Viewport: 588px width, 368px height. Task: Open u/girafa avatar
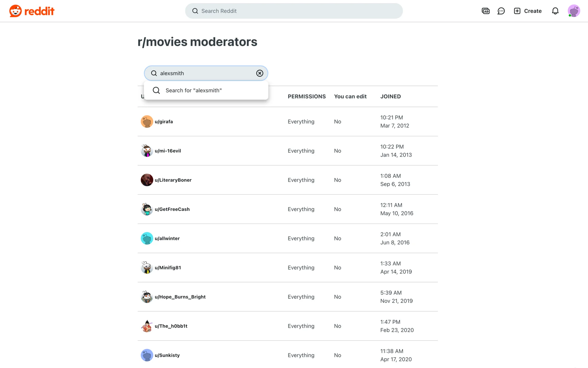[x=147, y=122]
